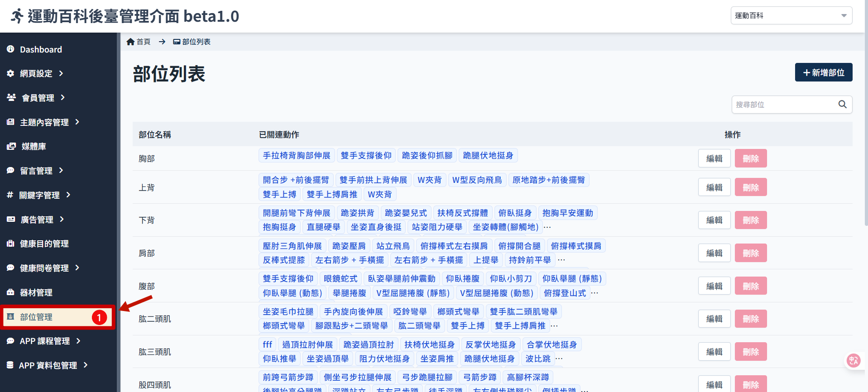The width and height of the screenshot is (868, 392).
Task: Click the 網頁設定 gear icon
Action: click(x=10, y=73)
